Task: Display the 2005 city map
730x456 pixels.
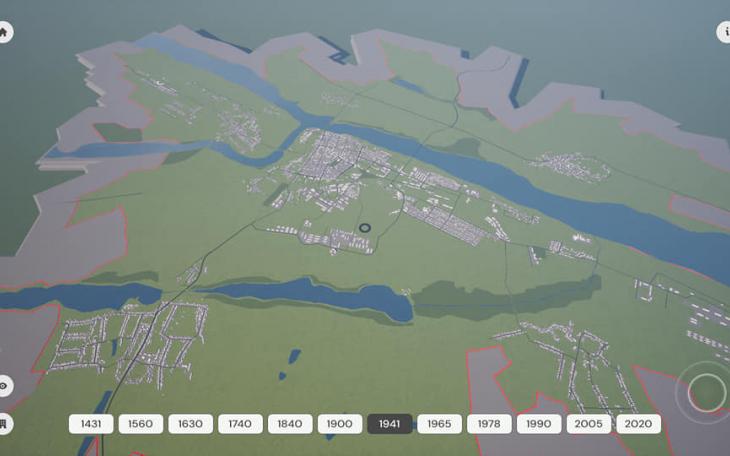Action: point(588,424)
